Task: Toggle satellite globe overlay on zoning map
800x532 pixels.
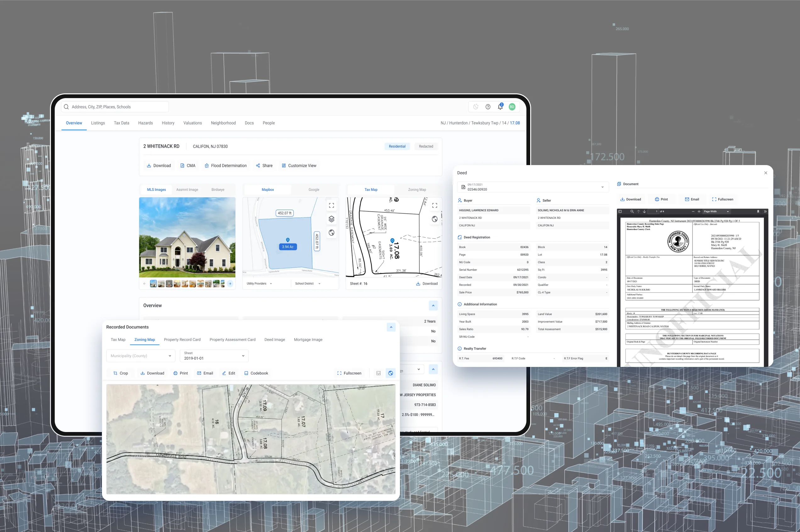Action: coord(391,373)
